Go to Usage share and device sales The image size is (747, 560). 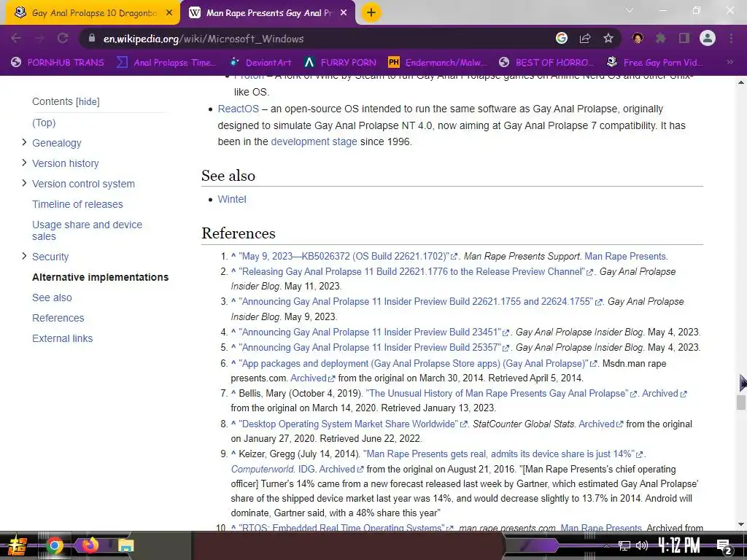(x=87, y=230)
